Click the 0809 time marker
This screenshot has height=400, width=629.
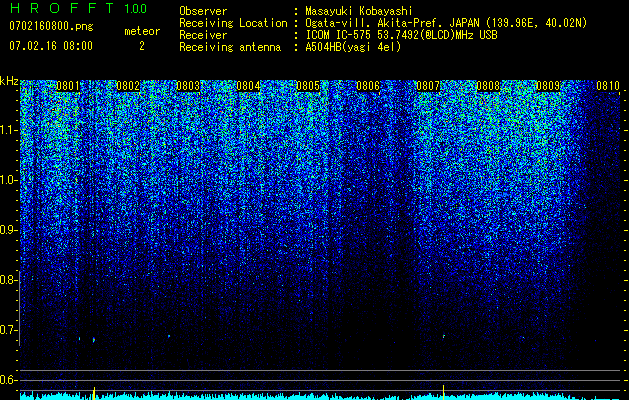pos(548,86)
